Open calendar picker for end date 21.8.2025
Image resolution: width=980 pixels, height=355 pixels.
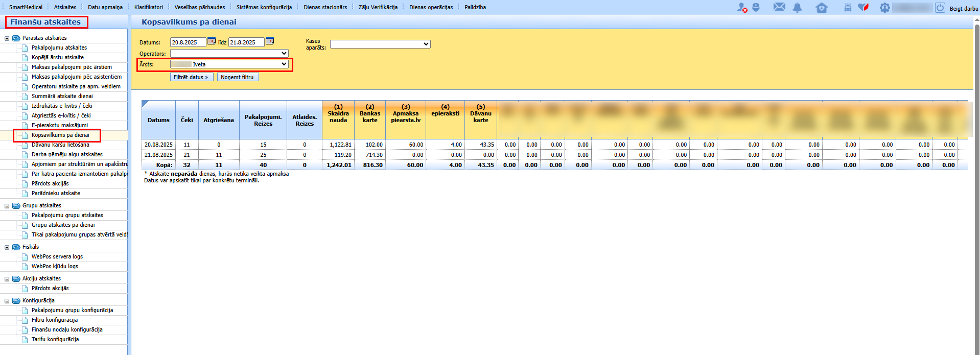pos(270,41)
